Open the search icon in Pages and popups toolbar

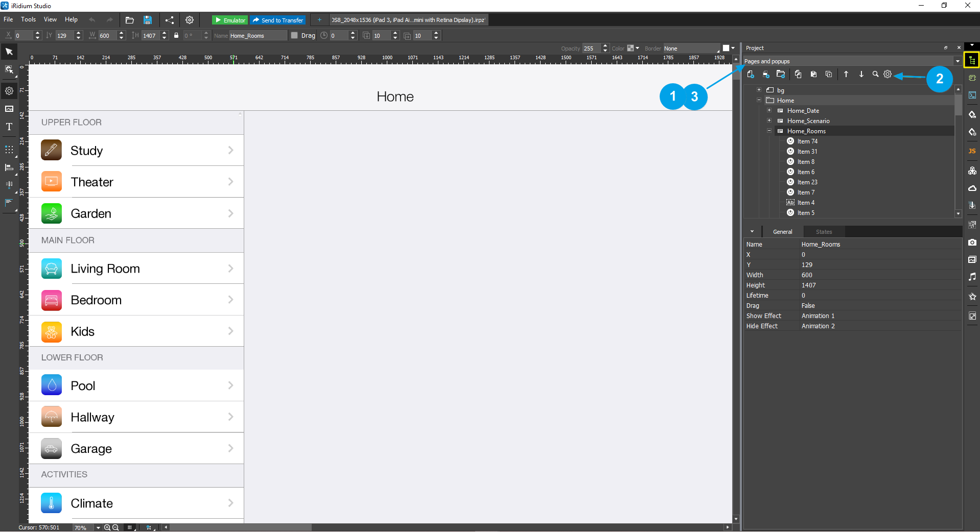[875, 74]
